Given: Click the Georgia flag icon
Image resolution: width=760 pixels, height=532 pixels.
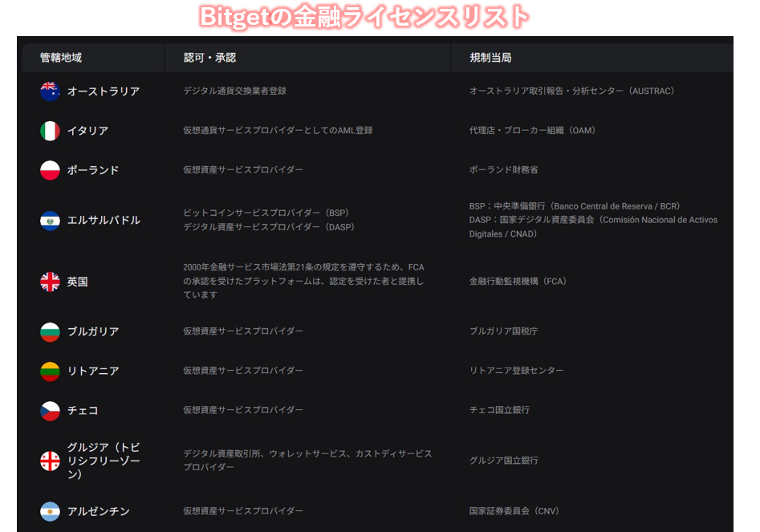Looking at the screenshot, I should (x=50, y=461).
